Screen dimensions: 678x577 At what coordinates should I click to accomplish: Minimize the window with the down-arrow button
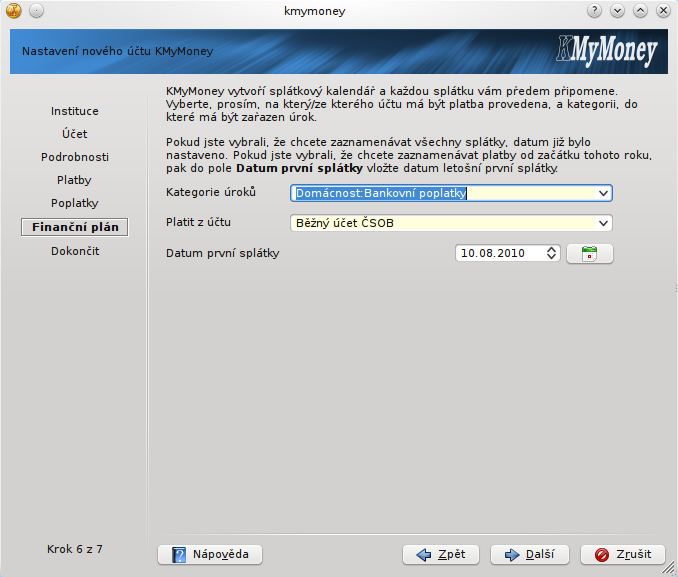pos(617,10)
